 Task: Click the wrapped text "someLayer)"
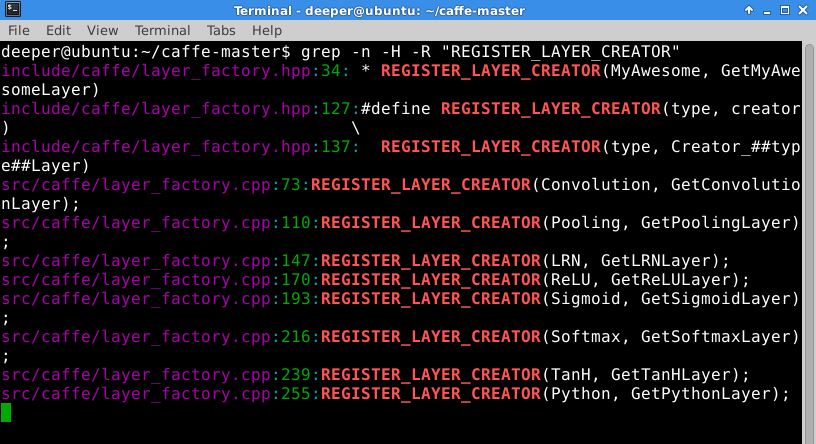click(50, 90)
